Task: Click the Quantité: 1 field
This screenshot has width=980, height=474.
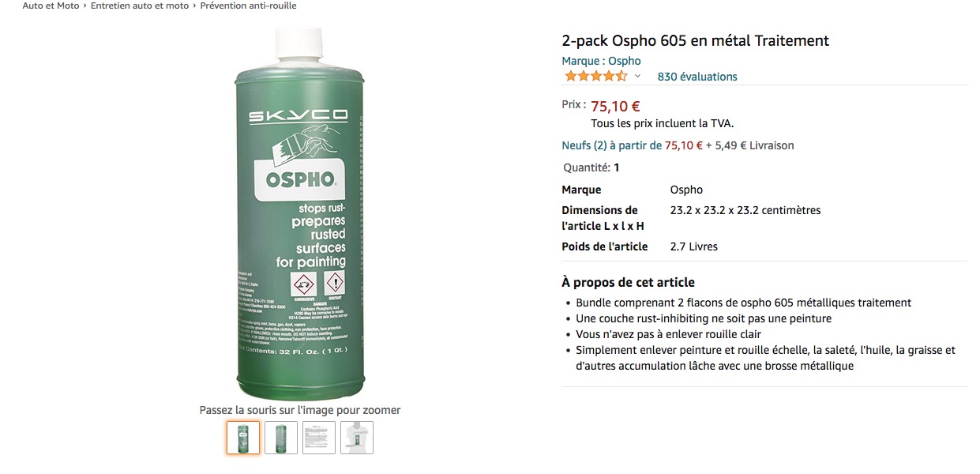Action: click(x=591, y=167)
